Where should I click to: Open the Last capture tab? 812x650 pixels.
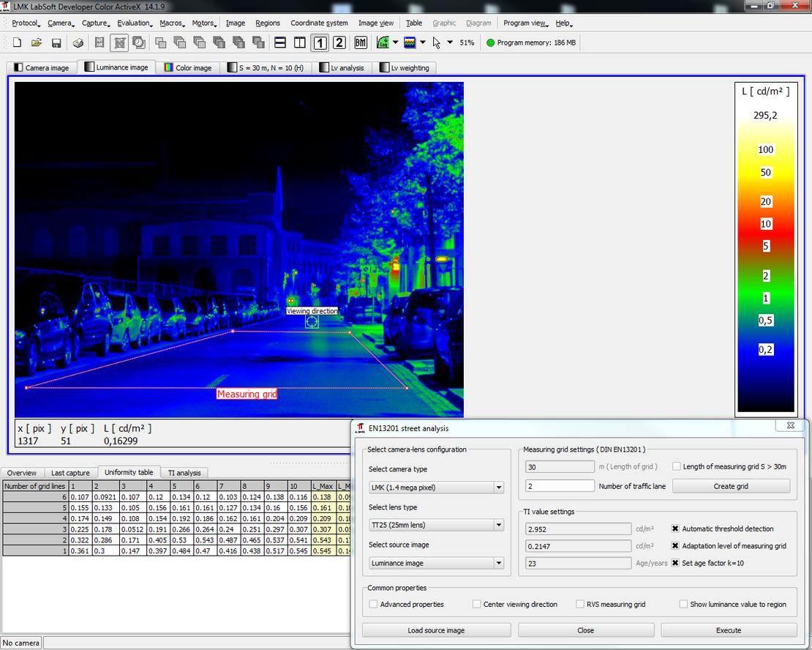pyautogui.click(x=70, y=473)
